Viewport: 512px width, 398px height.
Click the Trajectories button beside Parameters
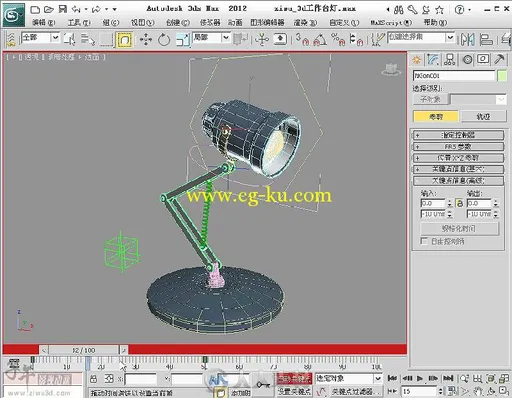click(x=483, y=117)
